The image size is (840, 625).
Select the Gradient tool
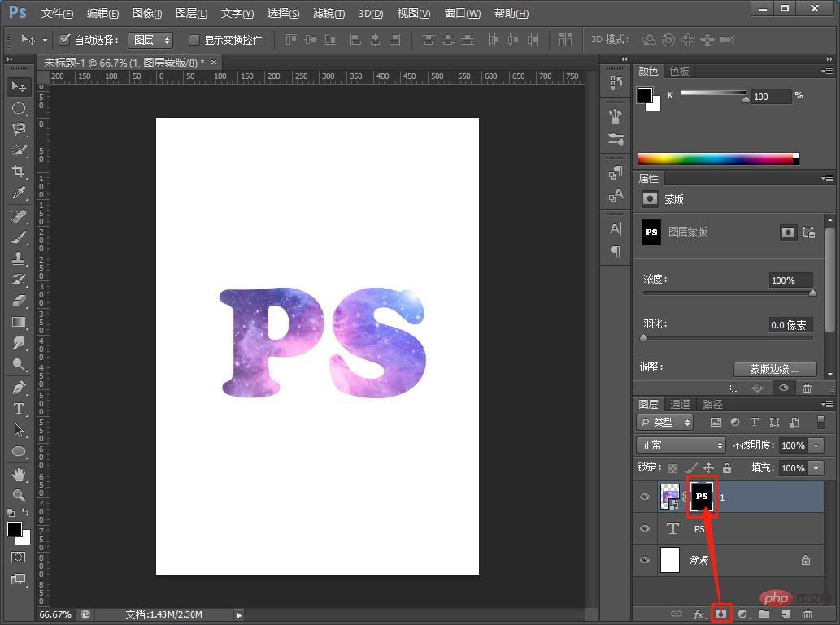pos(19,322)
